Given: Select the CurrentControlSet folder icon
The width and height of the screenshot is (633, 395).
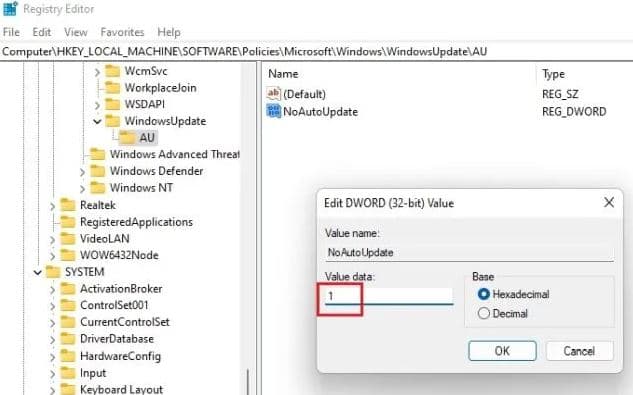Looking at the screenshot, I should (x=68, y=322).
